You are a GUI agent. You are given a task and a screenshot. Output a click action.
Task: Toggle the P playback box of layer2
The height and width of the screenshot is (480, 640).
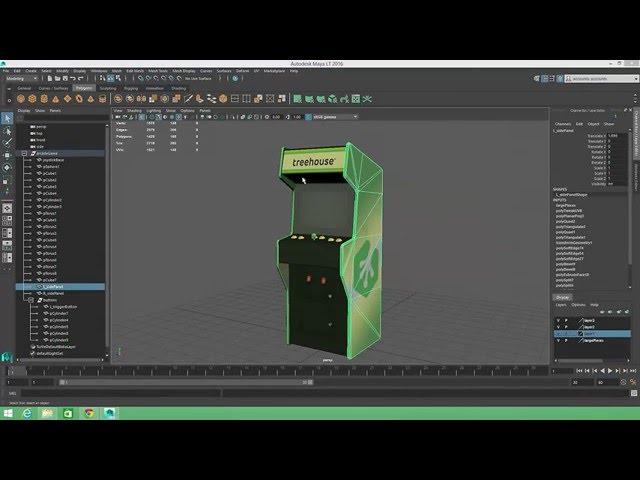pyautogui.click(x=566, y=327)
